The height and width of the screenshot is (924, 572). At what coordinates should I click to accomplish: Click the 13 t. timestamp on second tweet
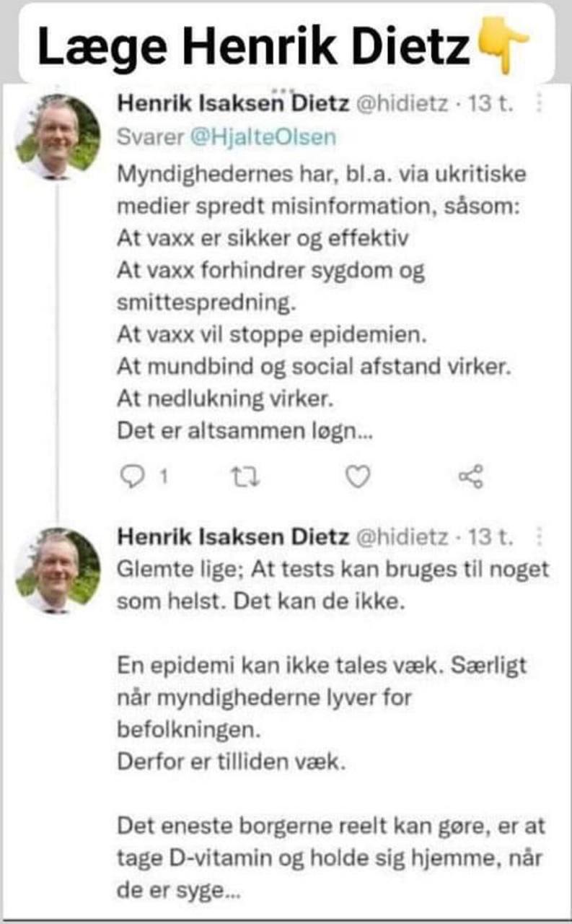click(491, 539)
